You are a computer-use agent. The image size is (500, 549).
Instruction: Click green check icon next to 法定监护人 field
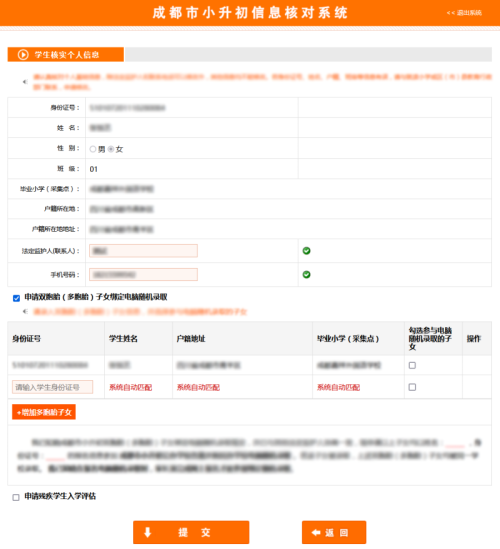pyautogui.click(x=306, y=251)
